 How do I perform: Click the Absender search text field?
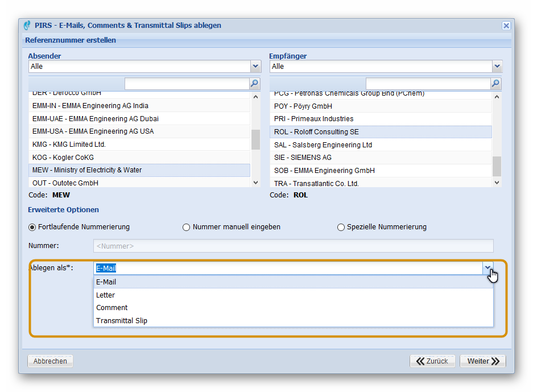coord(187,84)
